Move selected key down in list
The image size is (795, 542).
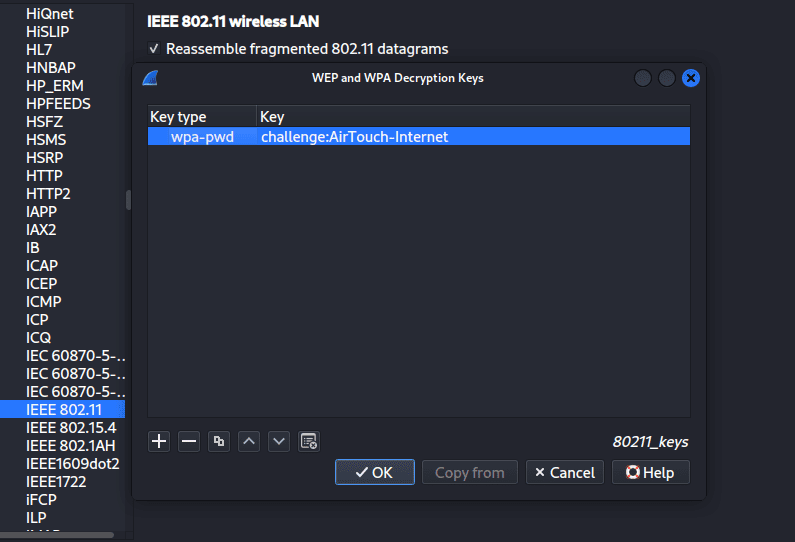coord(279,441)
